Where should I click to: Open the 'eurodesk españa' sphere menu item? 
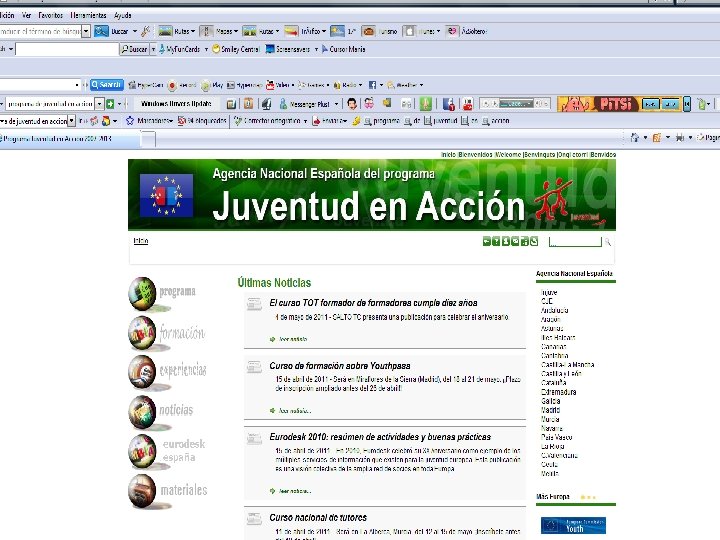click(x=167, y=451)
